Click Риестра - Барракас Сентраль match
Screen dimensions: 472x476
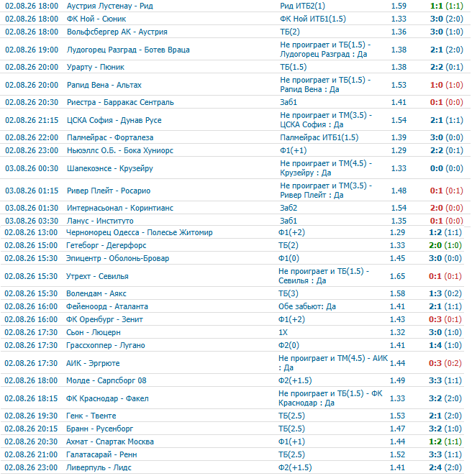(x=120, y=102)
